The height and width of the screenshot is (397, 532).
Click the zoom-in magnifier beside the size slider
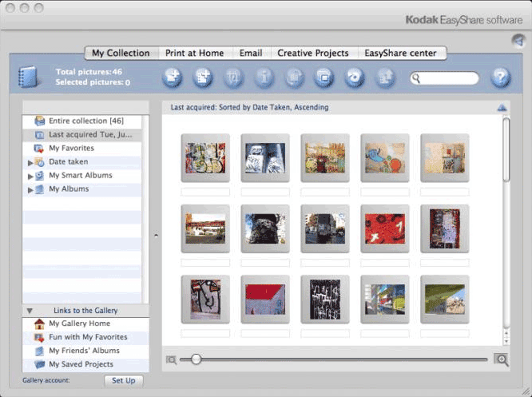click(x=501, y=359)
